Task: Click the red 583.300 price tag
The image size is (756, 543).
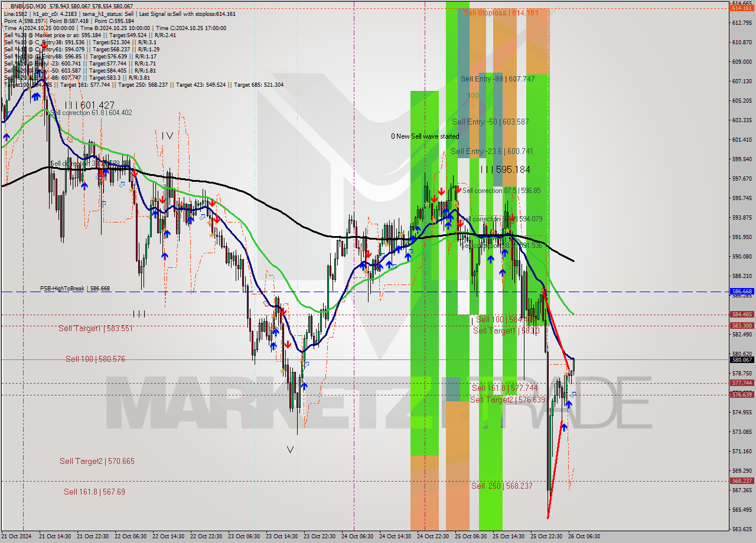Action: tap(742, 325)
